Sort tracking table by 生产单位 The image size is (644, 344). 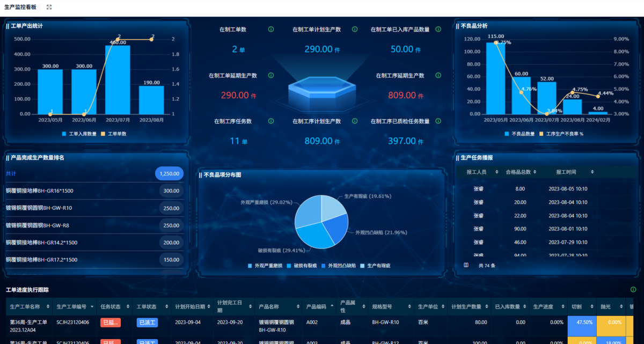[442, 306]
